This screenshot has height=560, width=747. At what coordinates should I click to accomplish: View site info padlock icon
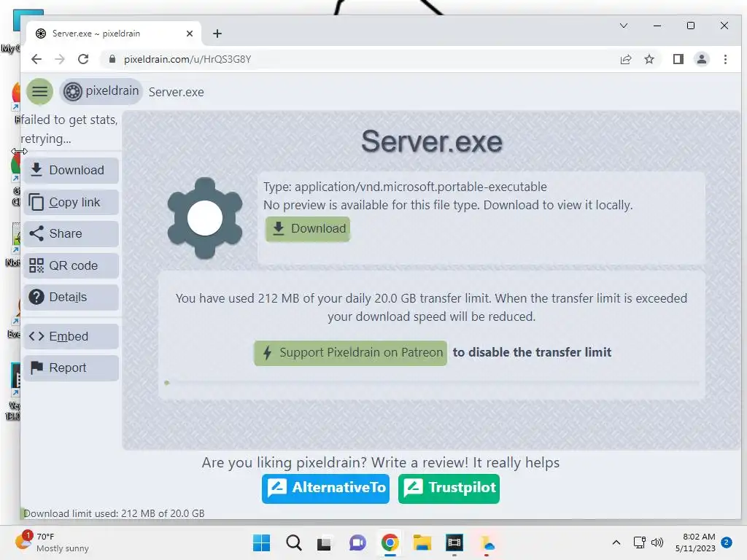pos(112,59)
